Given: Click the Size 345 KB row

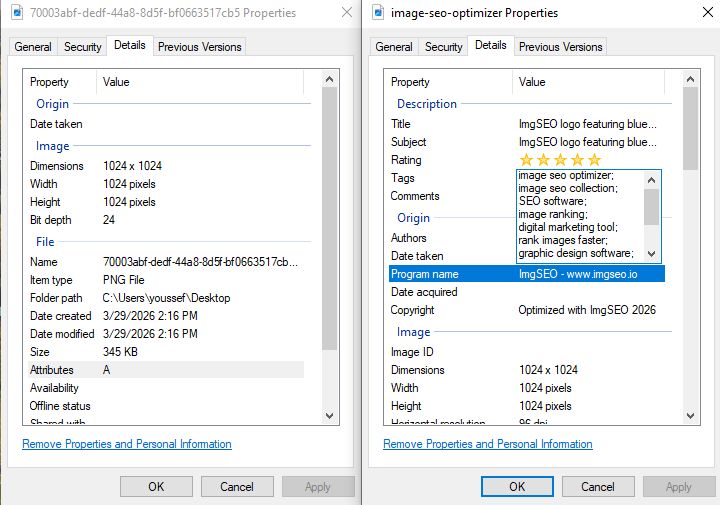Looking at the screenshot, I should click(x=166, y=352).
